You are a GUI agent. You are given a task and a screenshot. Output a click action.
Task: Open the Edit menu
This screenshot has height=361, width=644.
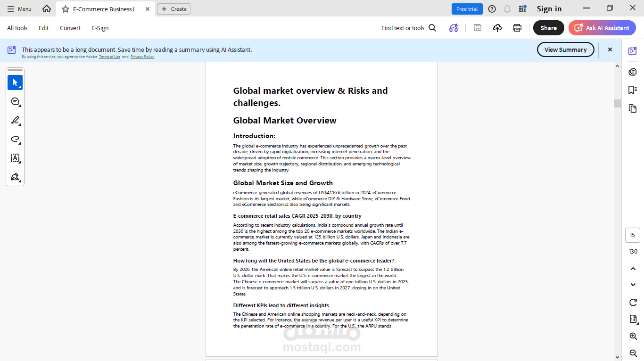(44, 28)
